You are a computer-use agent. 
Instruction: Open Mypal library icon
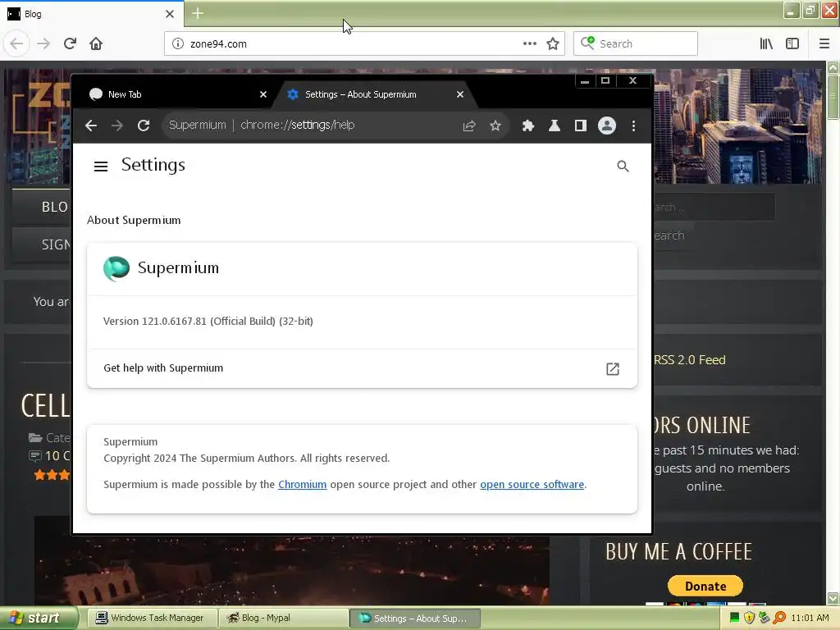point(766,43)
